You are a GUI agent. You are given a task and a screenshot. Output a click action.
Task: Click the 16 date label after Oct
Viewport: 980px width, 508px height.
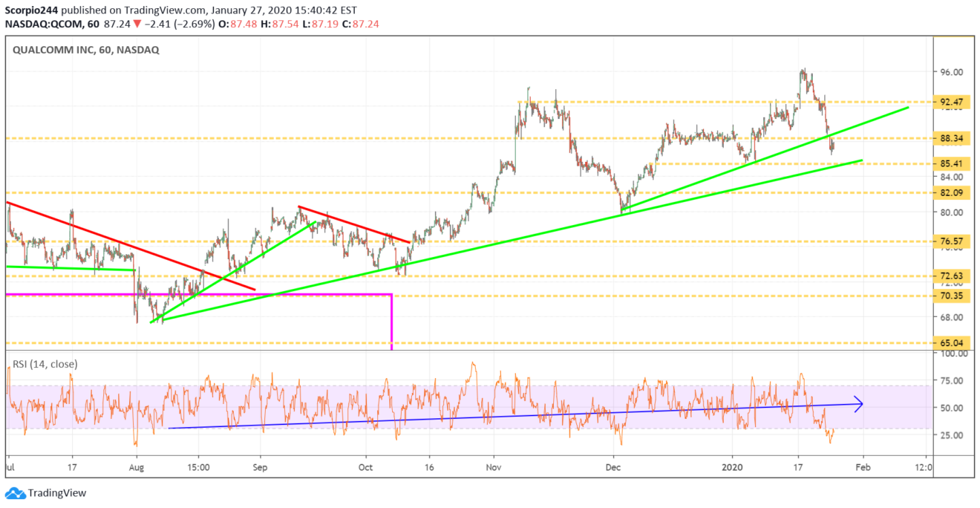431,469
